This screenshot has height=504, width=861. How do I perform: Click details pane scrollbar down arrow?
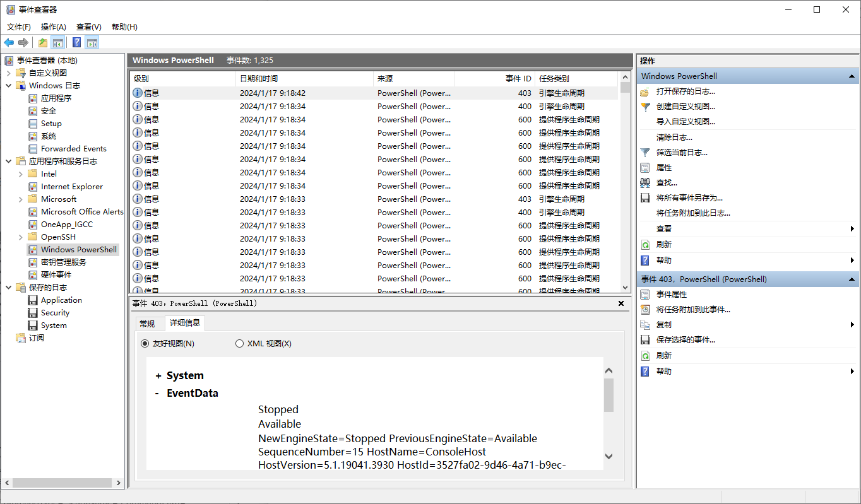[609, 456]
